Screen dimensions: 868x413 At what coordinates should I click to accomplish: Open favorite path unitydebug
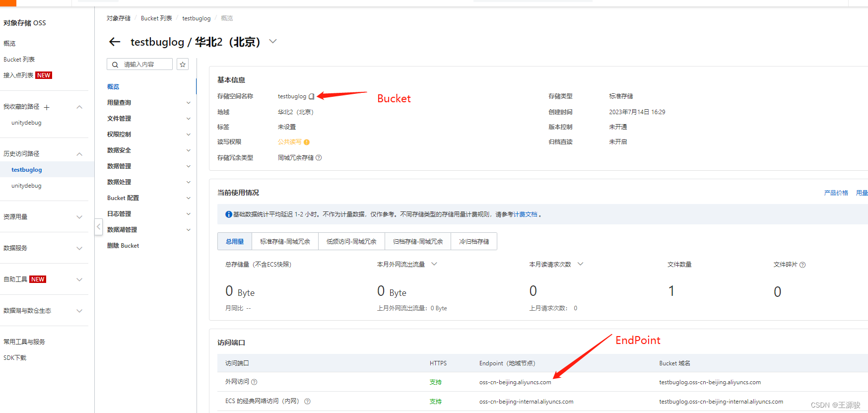click(x=26, y=123)
